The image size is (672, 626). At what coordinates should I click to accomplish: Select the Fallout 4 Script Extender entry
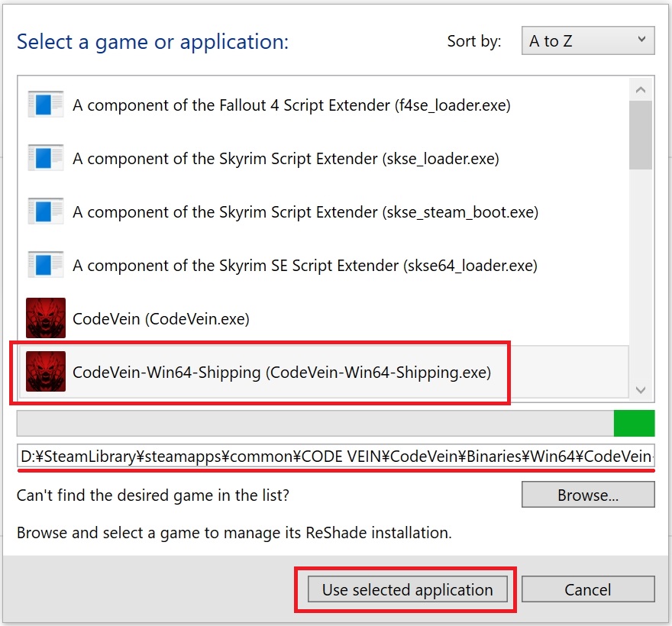point(291,105)
